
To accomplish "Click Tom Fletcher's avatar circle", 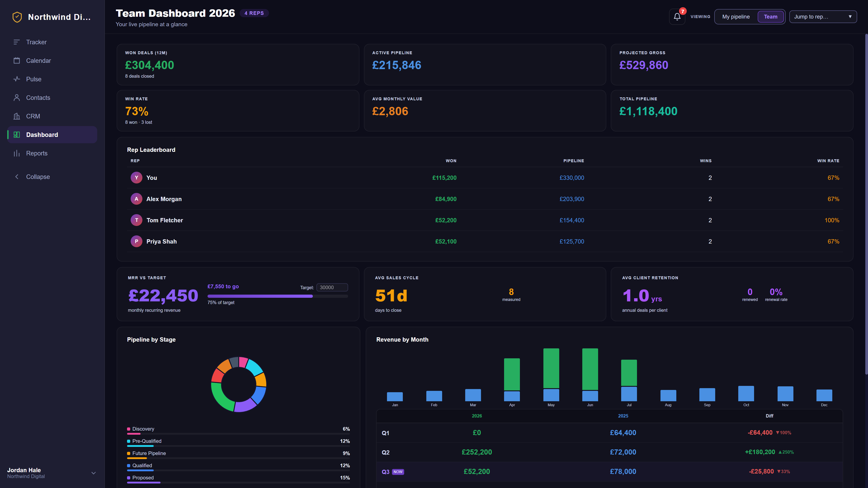I will point(137,220).
